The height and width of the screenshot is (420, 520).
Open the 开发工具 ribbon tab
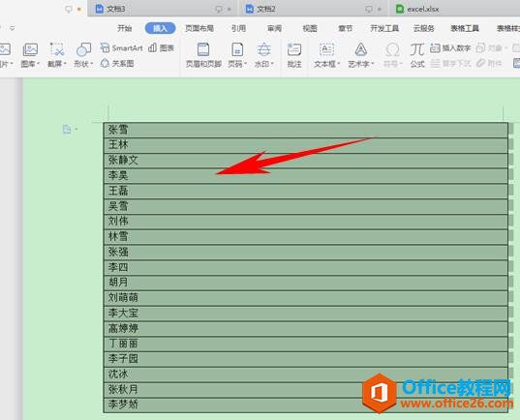click(x=384, y=28)
